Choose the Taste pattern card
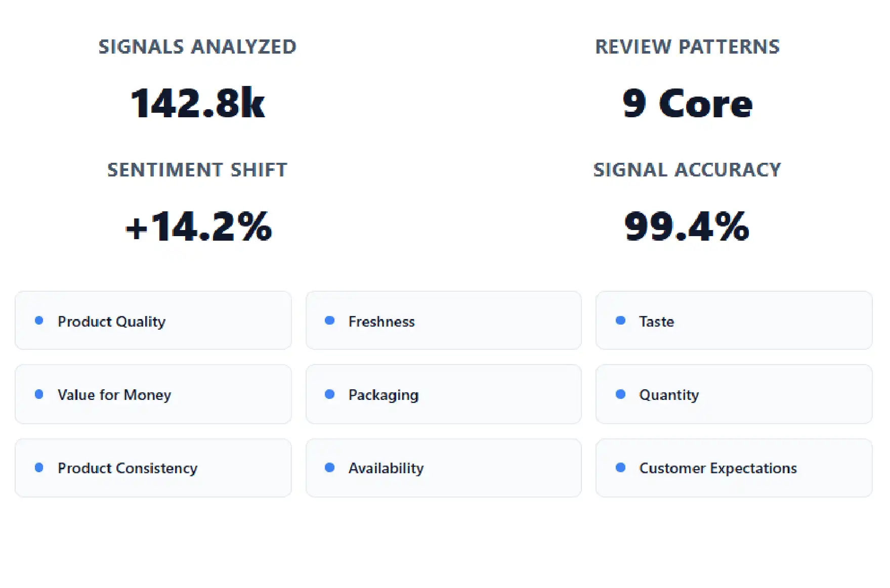The image size is (890, 588). tap(734, 321)
